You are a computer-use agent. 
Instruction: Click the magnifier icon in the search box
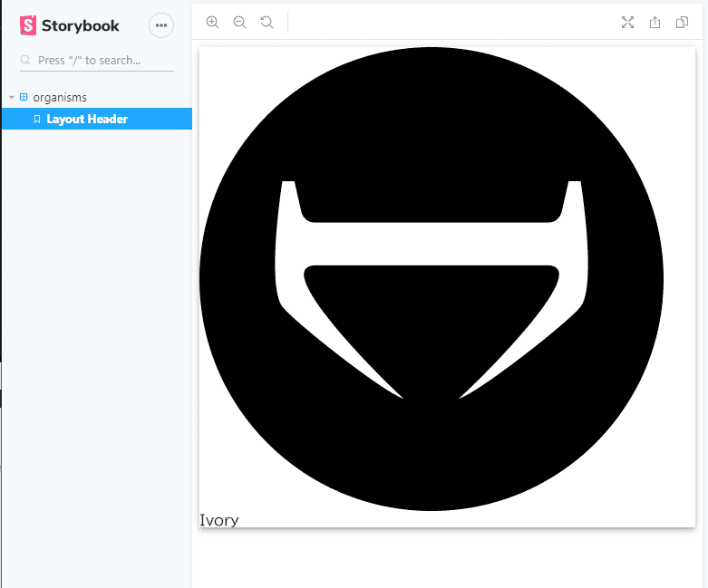click(26, 61)
